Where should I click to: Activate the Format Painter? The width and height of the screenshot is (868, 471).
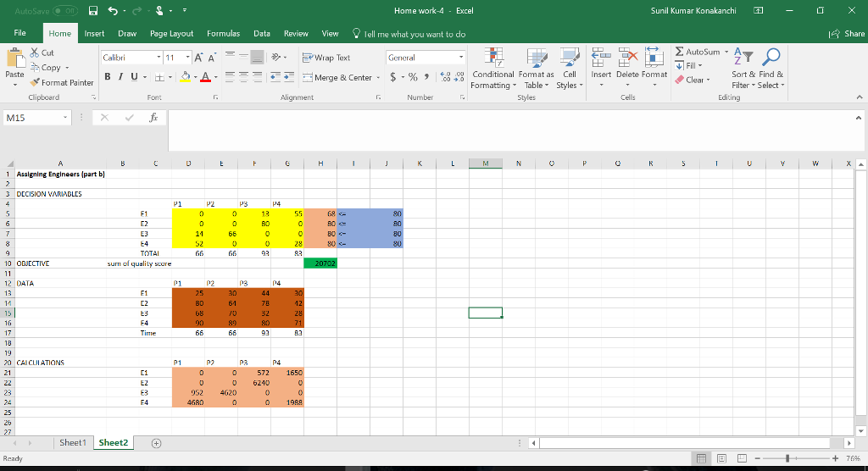[x=61, y=82]
